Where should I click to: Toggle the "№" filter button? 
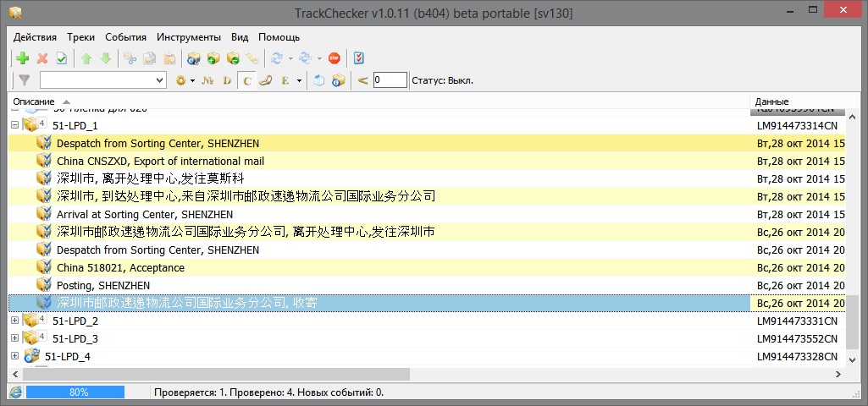[x=207, y=80]
